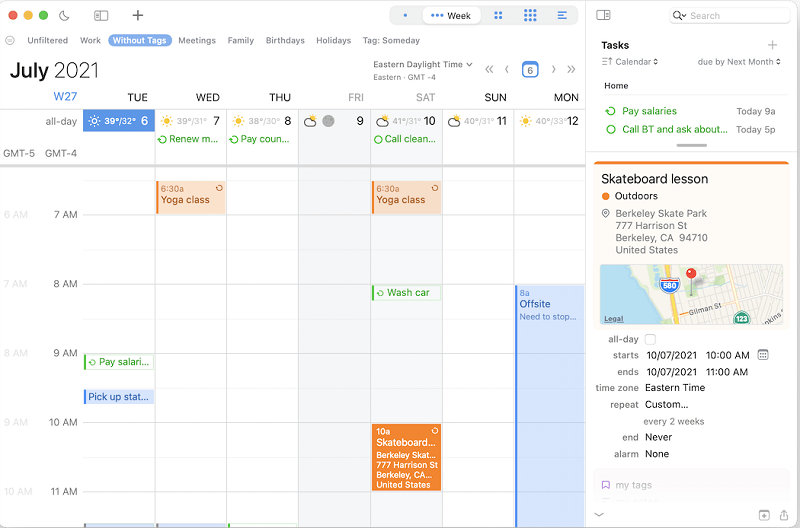Go to today using date icon
Image resolution: width=800 pixels, height=528 pixels.
[530, 69]
